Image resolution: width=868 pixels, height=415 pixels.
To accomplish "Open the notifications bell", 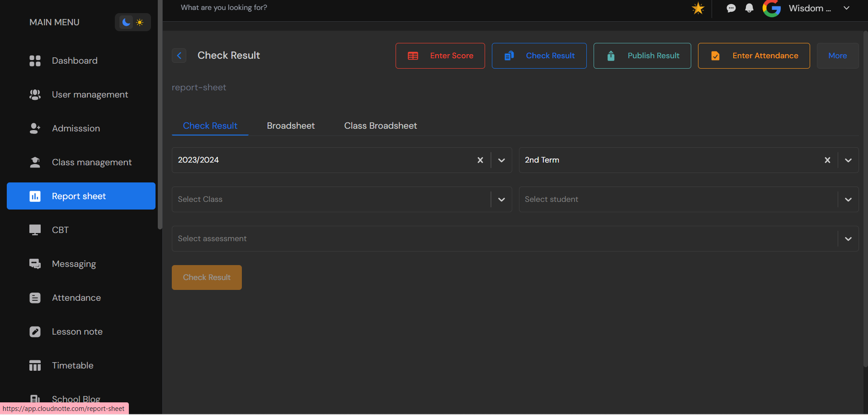I will click(x=749, y=8).
